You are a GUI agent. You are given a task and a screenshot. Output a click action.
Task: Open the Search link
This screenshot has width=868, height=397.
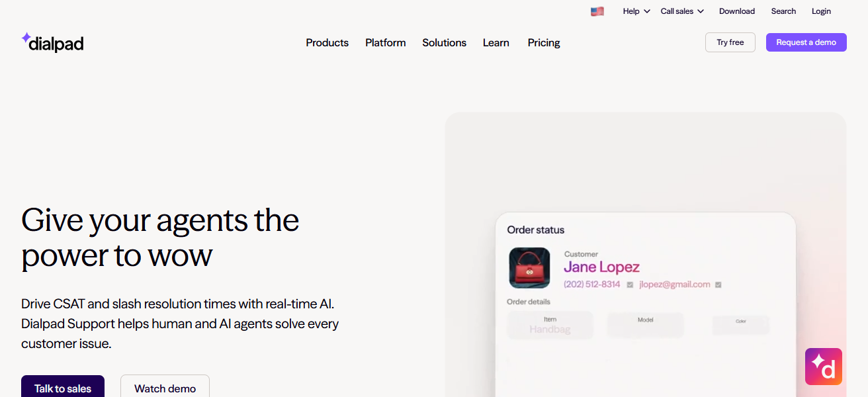click(x=783, y=11)
